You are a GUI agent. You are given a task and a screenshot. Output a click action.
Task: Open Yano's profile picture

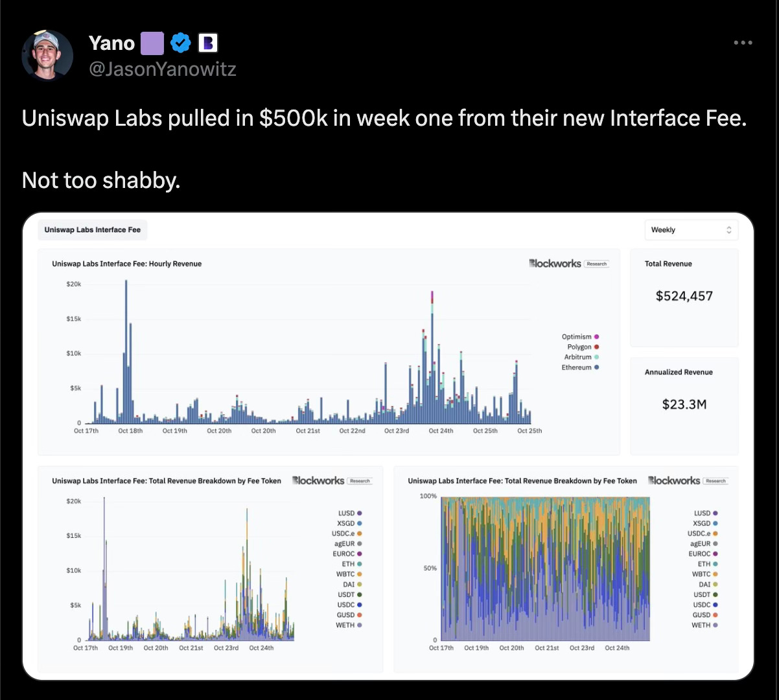point(47,55)
